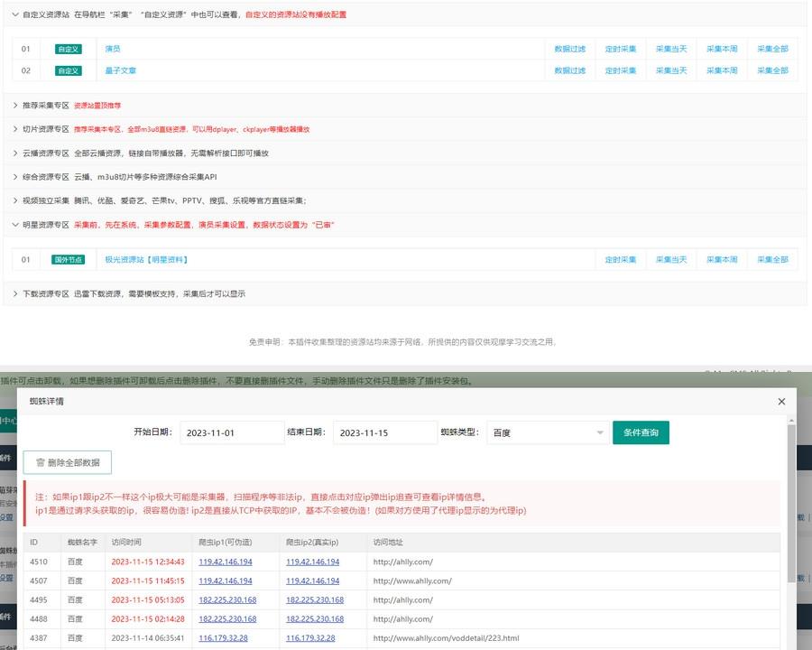The image size is (812, 650).
Task: Click the trash icon beside 删除全部数据
Action: pos(40,462)
